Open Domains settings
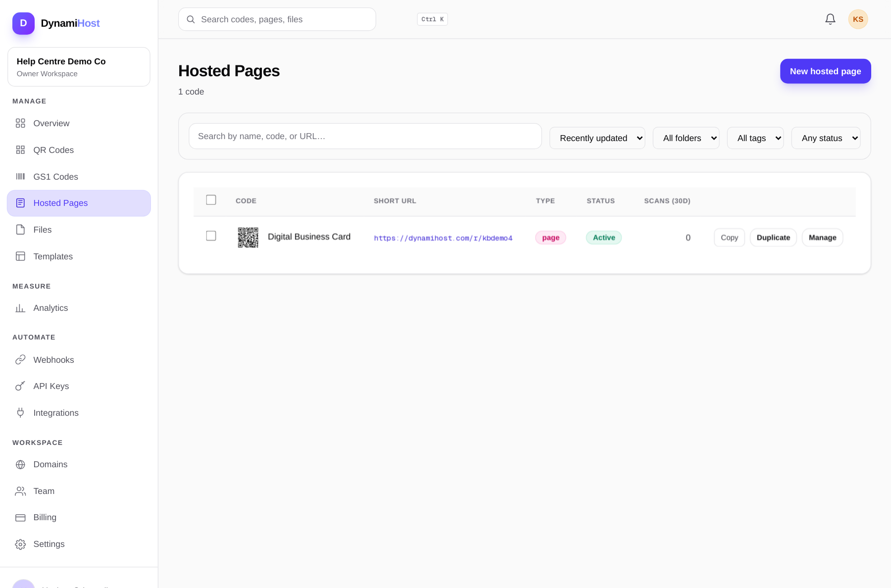The width and height of the screenshot is (891, 588). tap(79, 464)
